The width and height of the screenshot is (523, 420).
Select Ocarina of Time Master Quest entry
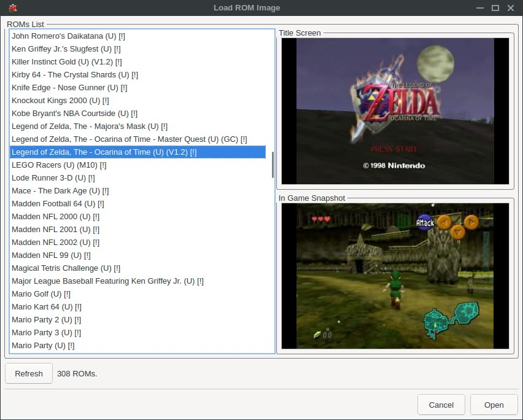129,139
